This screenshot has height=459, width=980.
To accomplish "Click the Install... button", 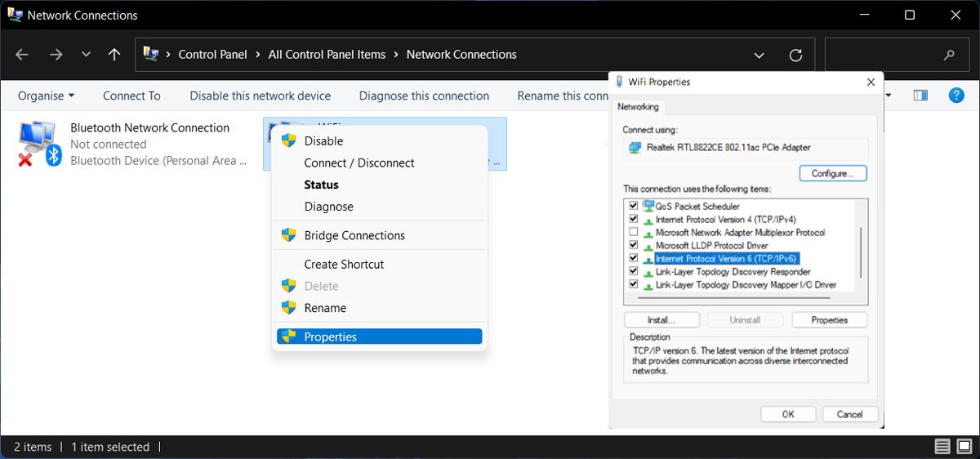I will tap(661, 320).
